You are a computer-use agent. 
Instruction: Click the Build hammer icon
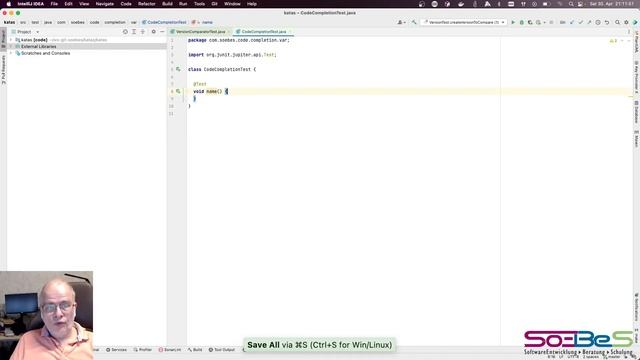pos(414,22)
